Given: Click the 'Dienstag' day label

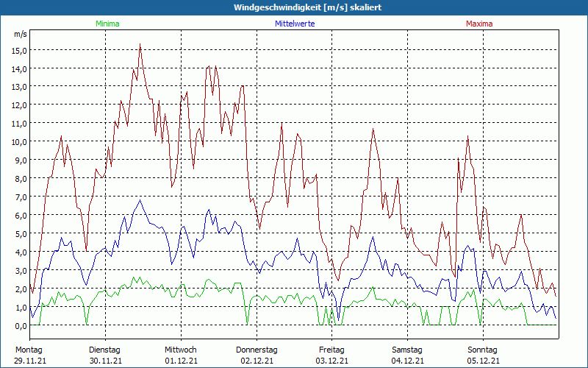Looking at the screenshot, I should click(104, 350).
